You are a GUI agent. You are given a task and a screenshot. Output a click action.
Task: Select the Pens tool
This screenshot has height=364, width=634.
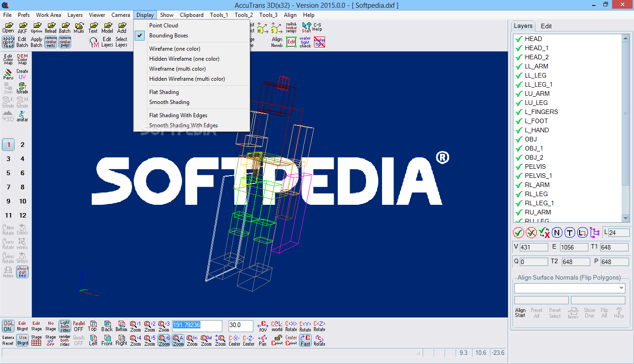click(8, 74)
